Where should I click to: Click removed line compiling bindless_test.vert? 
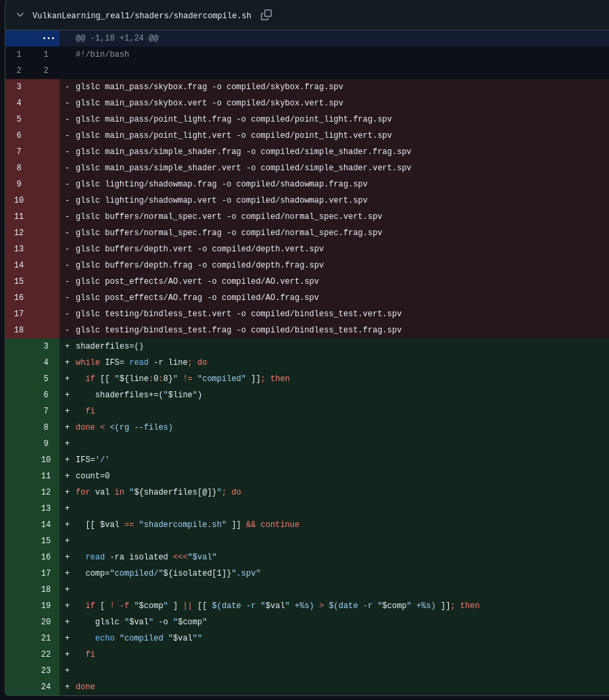(x=239, y=314)
